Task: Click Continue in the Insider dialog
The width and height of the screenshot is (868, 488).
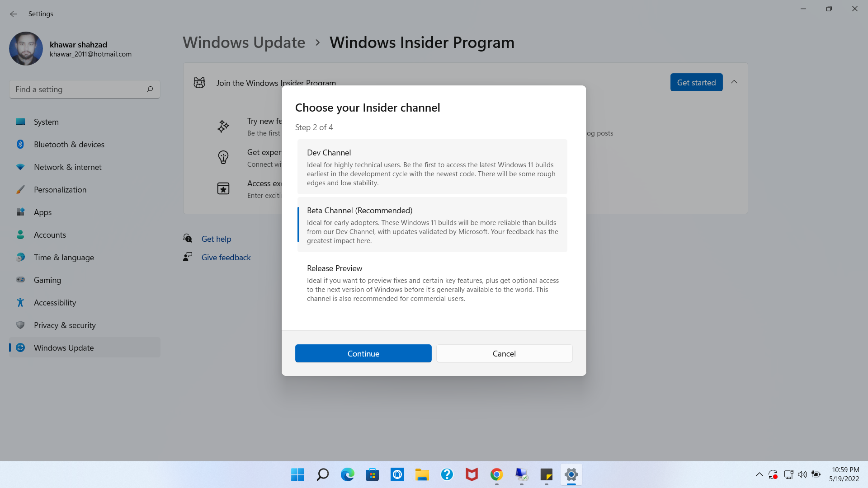Action: [x=363, y=353]
